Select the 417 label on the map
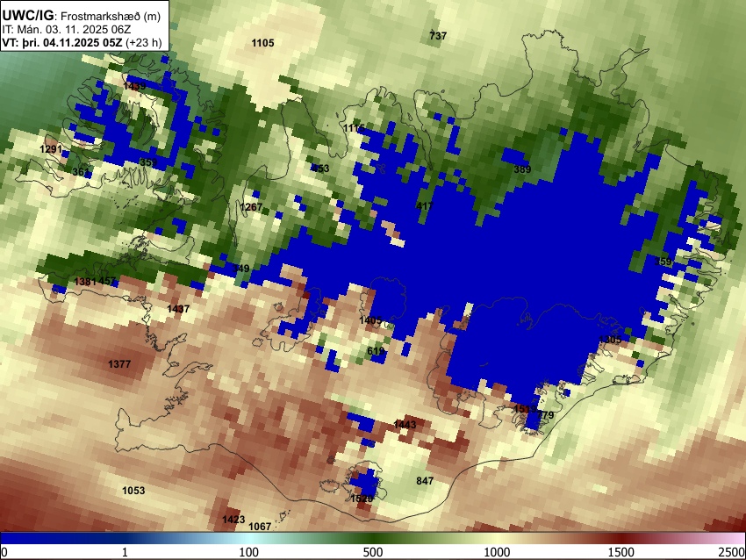Image resolution: width=746 pixels, height=560 pixels. coord(425,206)
